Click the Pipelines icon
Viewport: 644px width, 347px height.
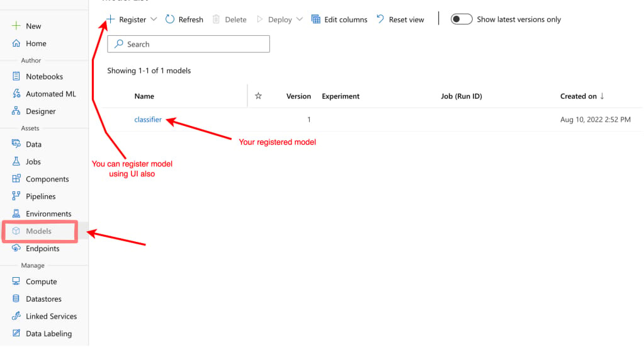click(16, 196)
